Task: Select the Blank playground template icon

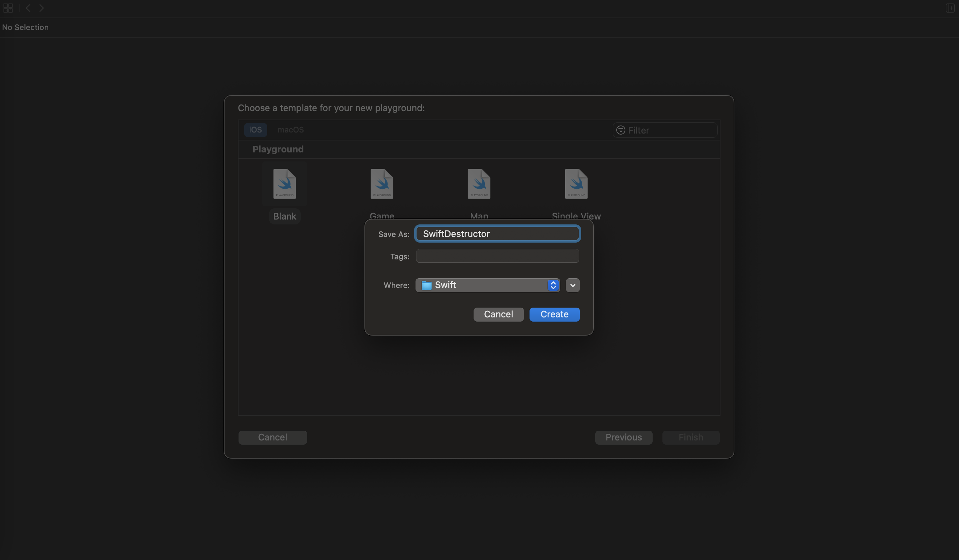Action: tap(284, 184)
